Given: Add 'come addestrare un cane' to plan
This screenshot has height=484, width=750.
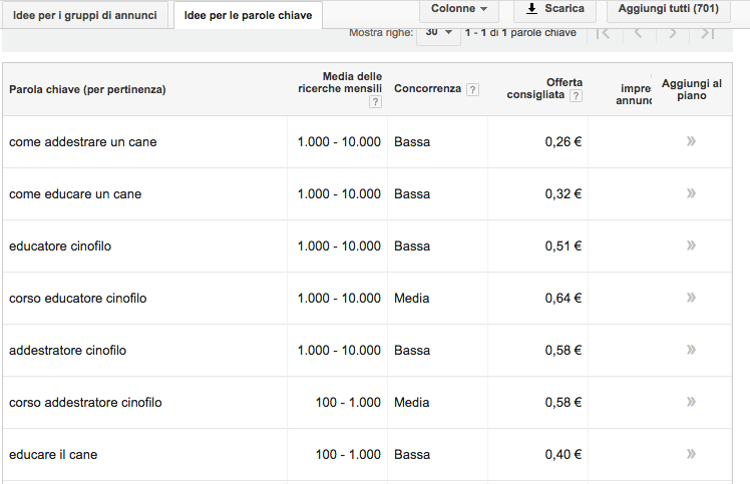Looking at the screenshot, I should 691,141.
